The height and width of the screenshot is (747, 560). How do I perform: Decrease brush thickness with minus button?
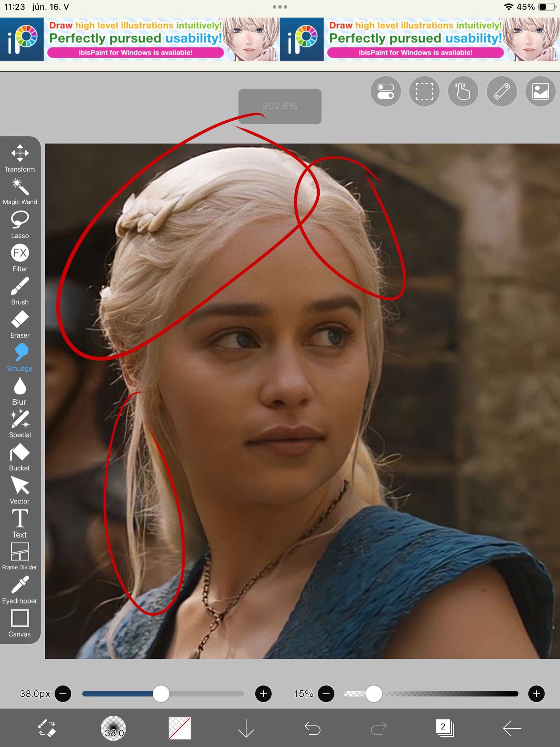tap(63, 694)
